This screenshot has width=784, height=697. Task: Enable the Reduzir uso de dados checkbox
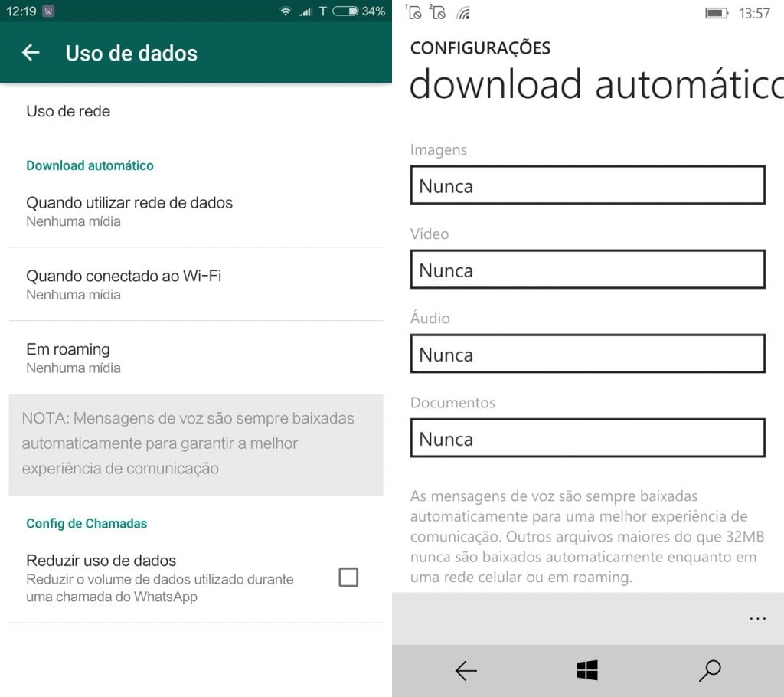(x=348, y=577)
